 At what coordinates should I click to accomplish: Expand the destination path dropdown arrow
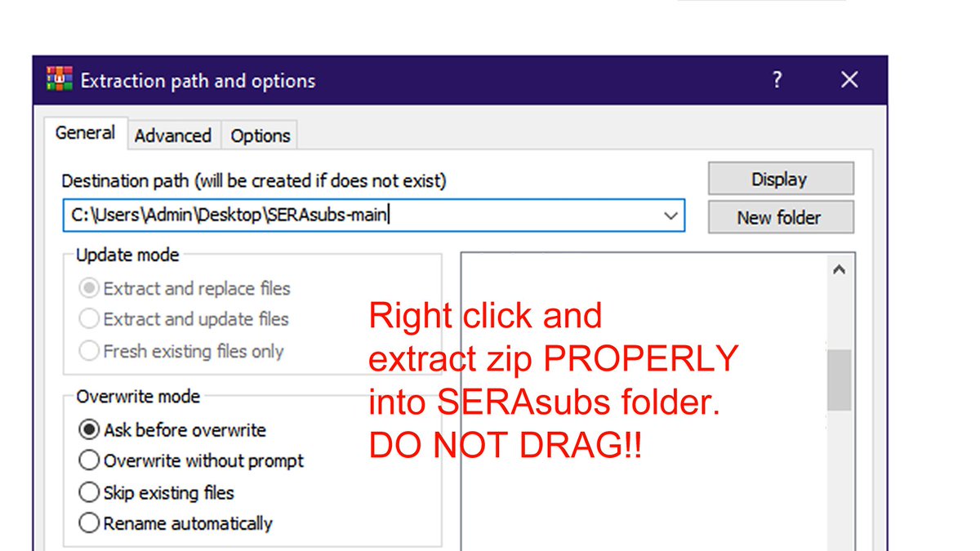coord(670,216)
